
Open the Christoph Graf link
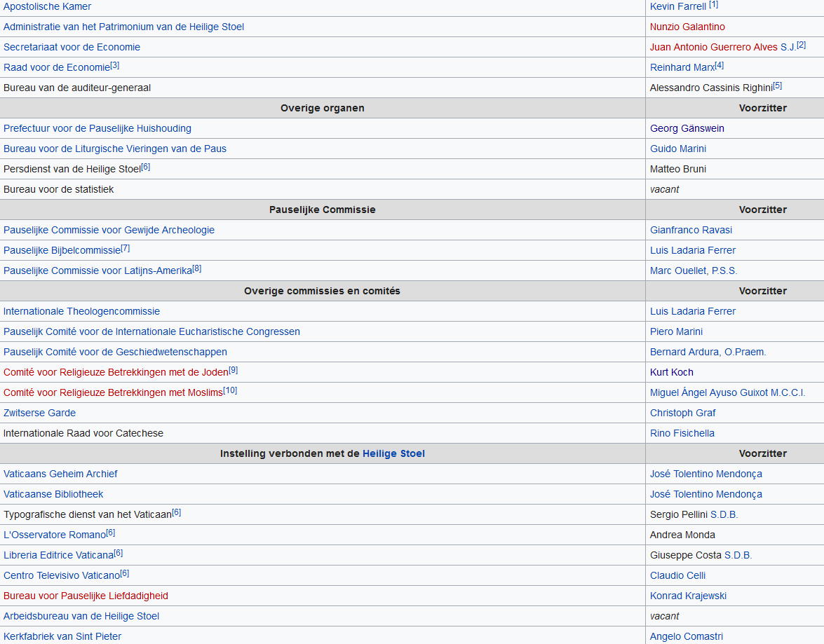point(682,413)
